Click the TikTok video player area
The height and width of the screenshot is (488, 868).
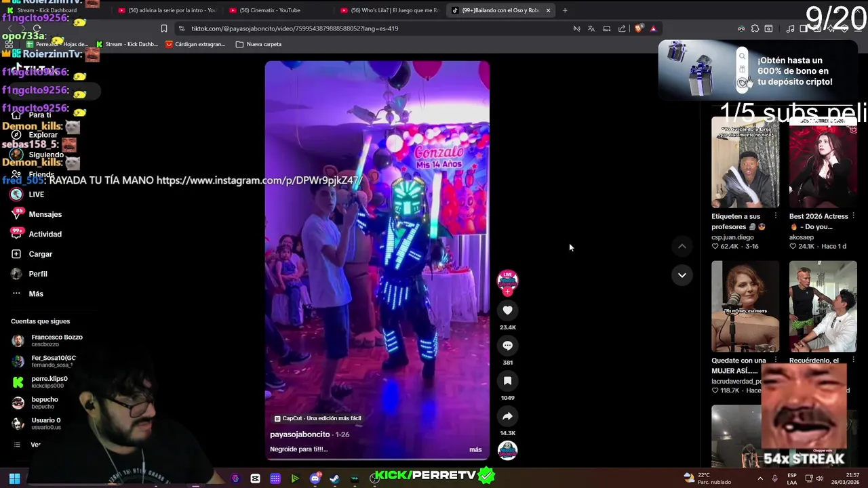pyautogui.click(x=377, y=260)
